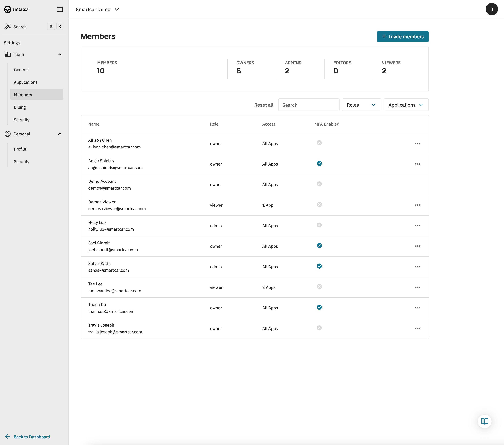The image size is (504, 445).
Task: Open the J user avatar menu
Action: pyautogui.click(x=492, y=9)
